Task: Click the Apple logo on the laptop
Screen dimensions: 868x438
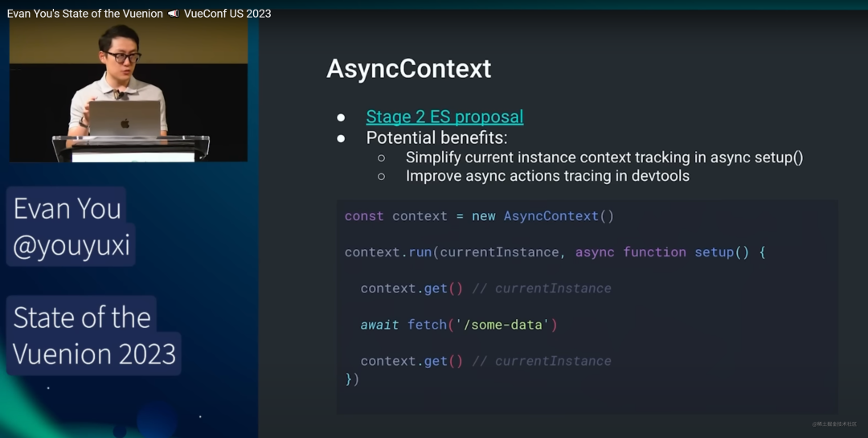Action: (125, 123)
